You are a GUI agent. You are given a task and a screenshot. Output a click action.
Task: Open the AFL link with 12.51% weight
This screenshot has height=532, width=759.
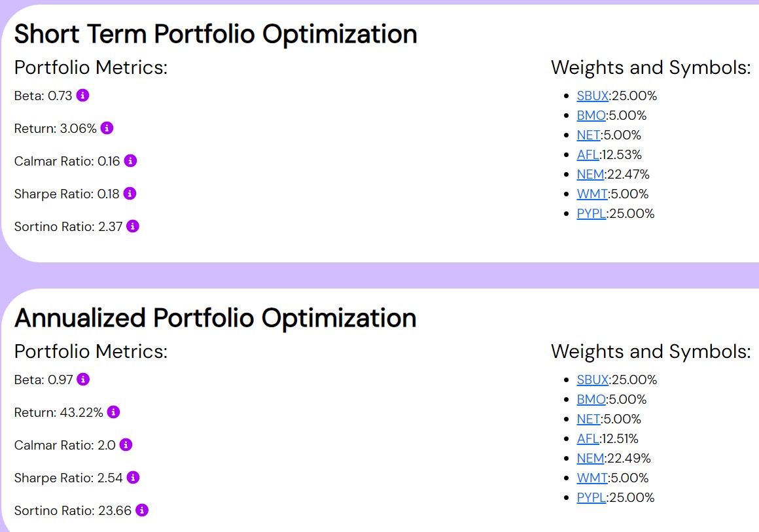click(x=588, y=439)
